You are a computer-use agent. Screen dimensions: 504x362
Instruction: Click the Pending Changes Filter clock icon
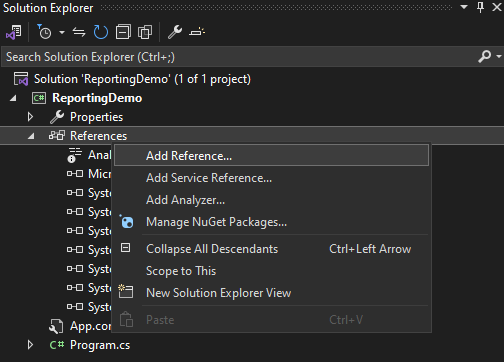tap(44, 32)
